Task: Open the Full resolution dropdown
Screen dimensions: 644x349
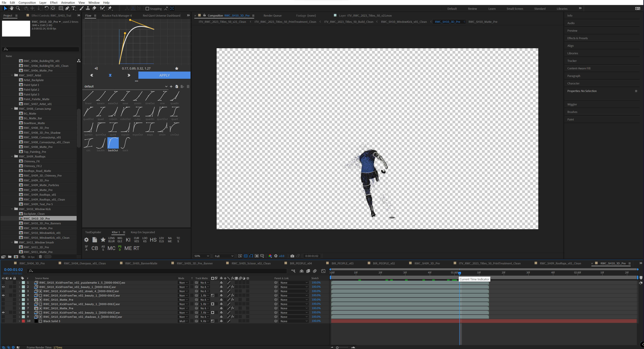Action: pos(224,256)
